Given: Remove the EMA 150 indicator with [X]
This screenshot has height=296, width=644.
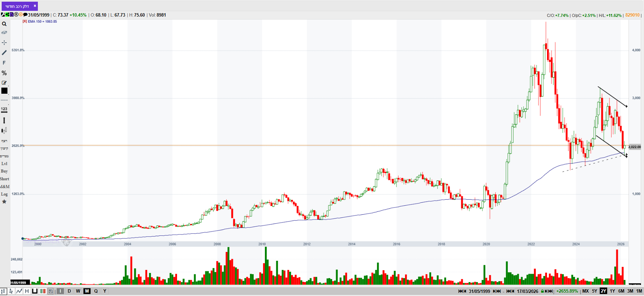Looking at the screenshot, I should click(x=25, y=21).
